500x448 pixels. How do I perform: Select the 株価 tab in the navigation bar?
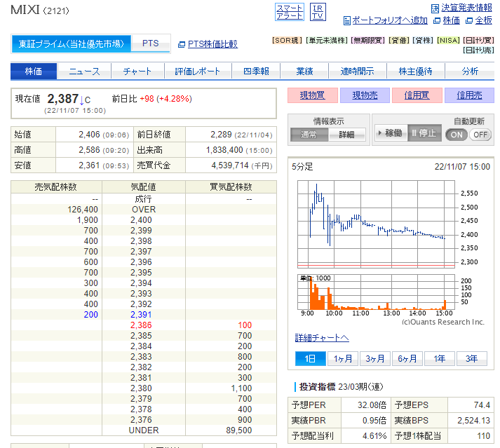pyautogui.click(x=34, y=71)
